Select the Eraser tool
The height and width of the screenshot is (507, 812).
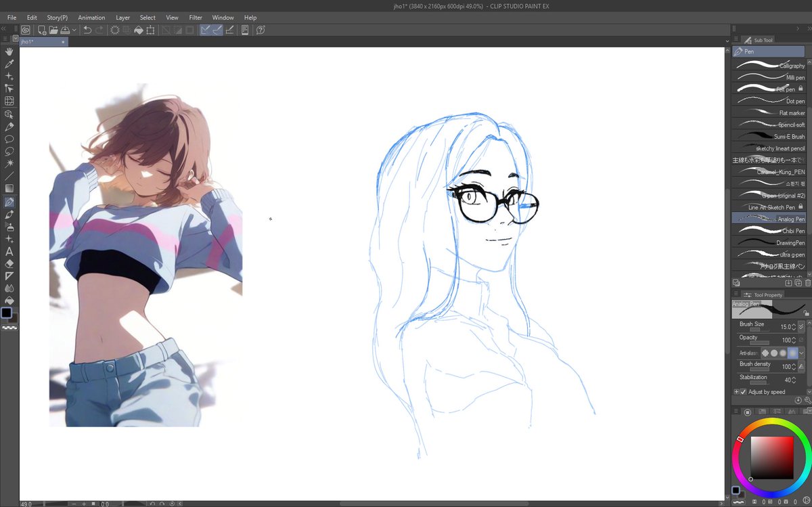9,263
